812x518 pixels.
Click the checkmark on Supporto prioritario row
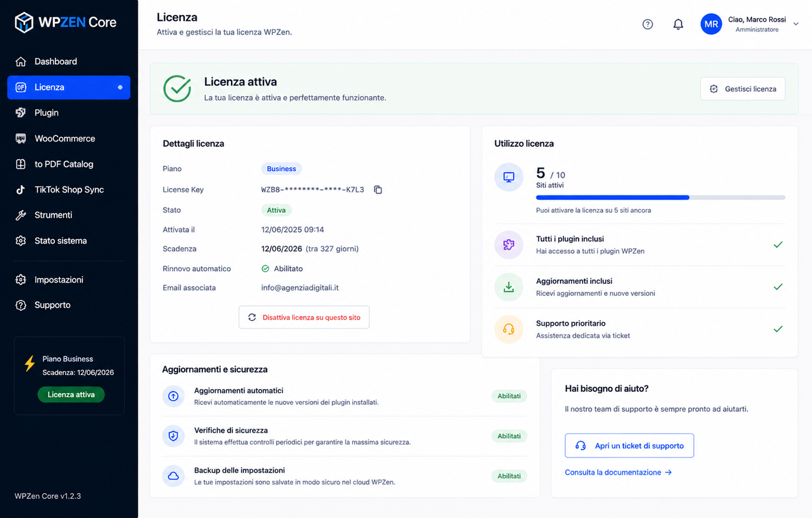[x=778, y=329]
